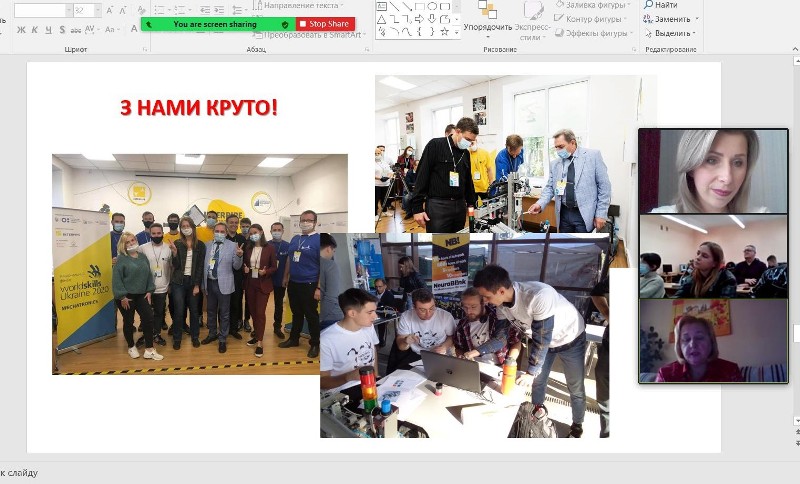
Task: Select the WorldSkills Ukraine group photo
Action: pyautogui.click(x=186, y=264)
